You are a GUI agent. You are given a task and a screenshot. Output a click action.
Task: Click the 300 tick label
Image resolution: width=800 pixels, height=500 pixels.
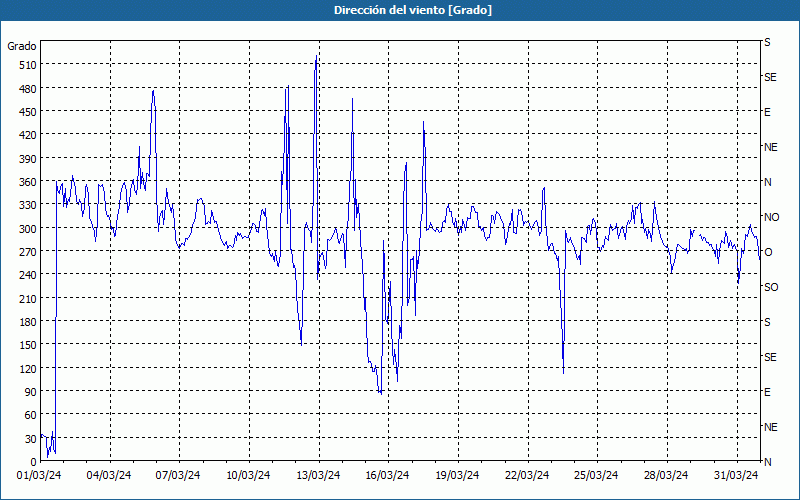[x=28, y=228]
